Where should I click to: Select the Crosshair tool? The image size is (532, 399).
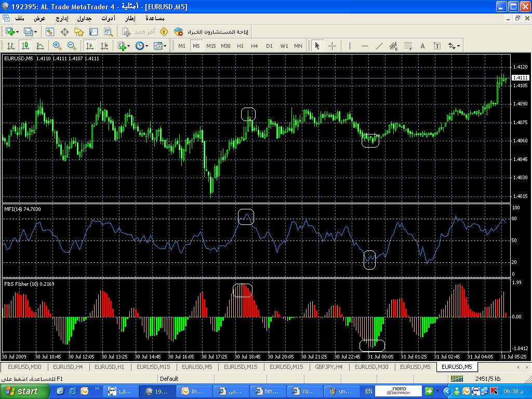pos(332,46)
